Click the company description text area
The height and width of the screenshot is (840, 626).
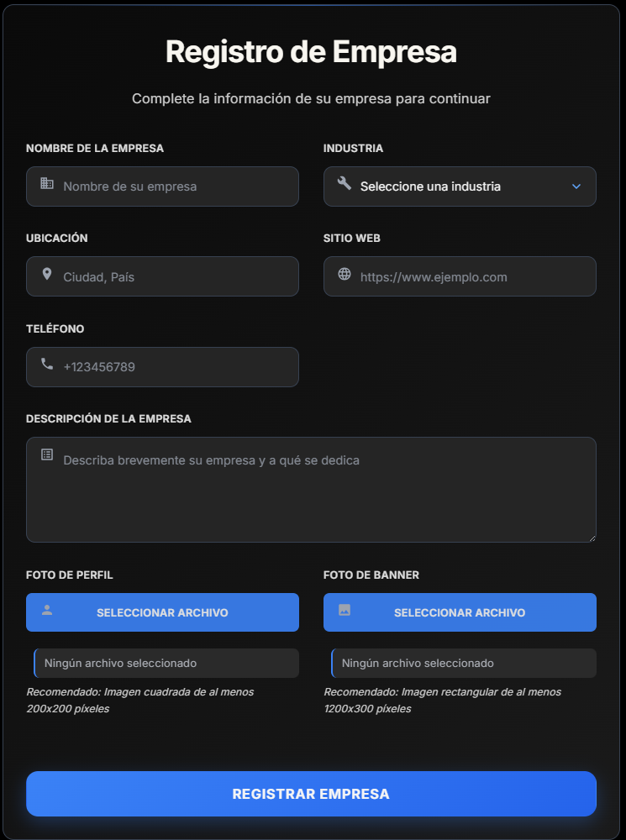311,490
